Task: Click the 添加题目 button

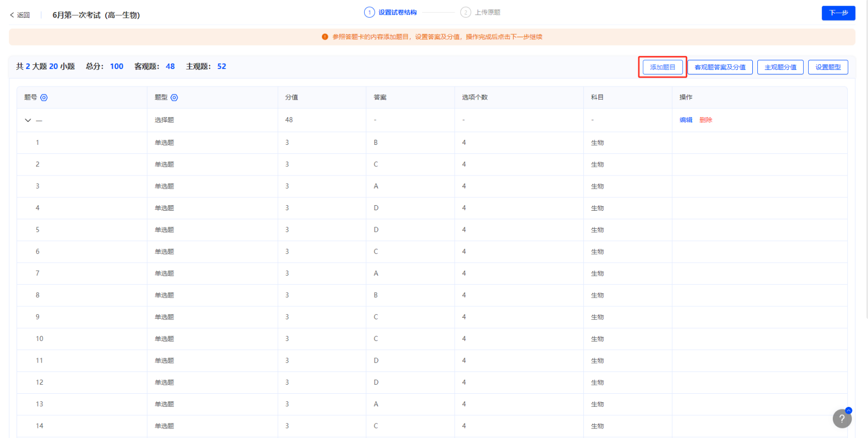Action: tap(662, 67)
